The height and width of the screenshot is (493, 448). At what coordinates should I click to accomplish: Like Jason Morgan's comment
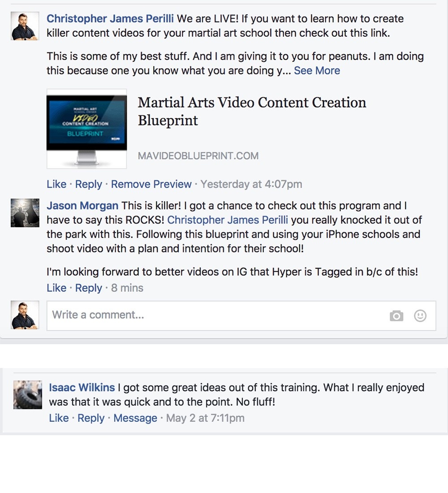click(x=56, y=288)
